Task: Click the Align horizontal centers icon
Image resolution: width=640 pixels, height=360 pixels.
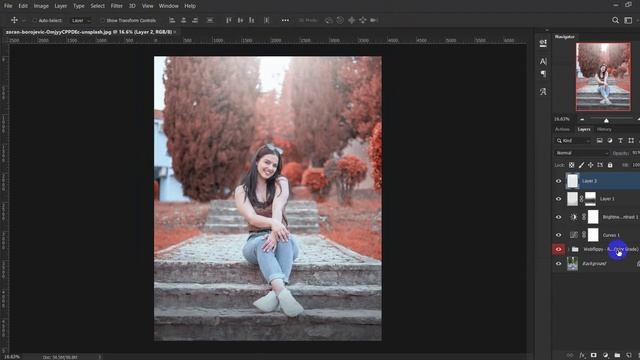Action: [x=184, y=20]
